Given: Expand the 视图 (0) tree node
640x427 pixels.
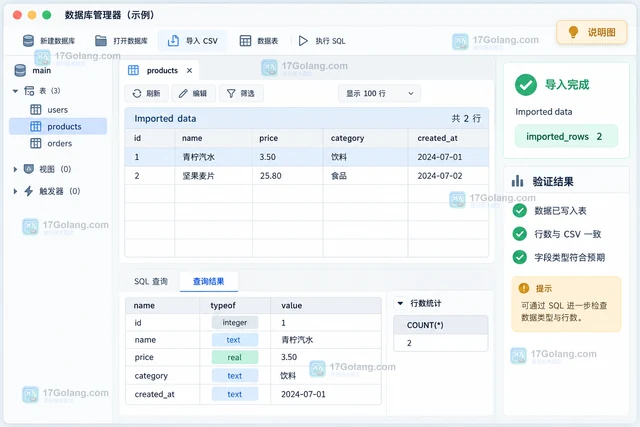Looking at the screenshot, I should 15,169.
